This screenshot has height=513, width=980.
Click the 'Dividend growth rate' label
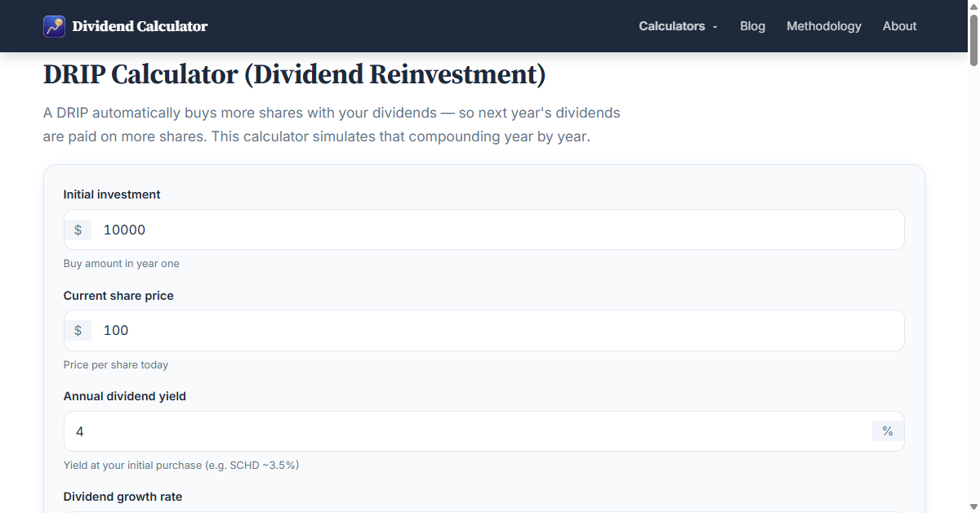123,497
